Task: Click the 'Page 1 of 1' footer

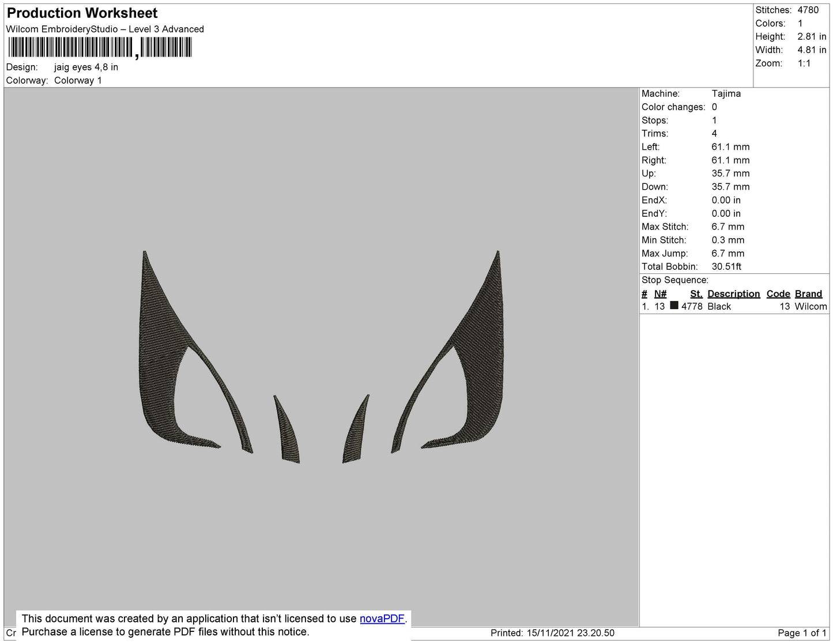Action: click(x=802, y=633)
